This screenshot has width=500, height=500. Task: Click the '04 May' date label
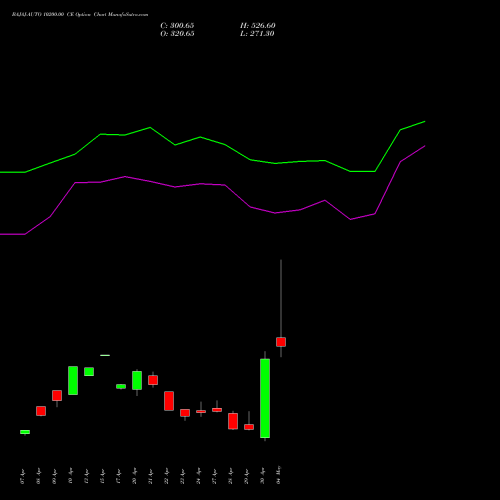coord(278,475)
